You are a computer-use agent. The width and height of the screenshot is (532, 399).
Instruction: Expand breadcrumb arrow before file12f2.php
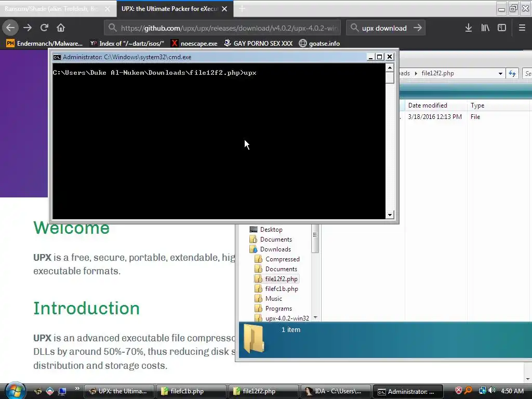point(416,73)
